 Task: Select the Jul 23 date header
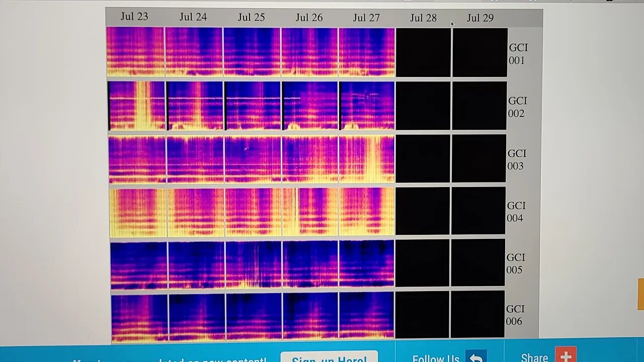(134, 17)
